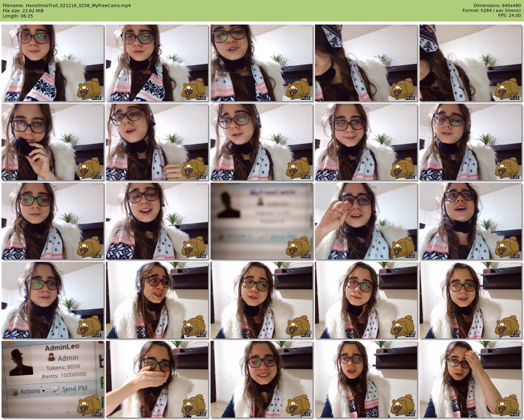Viewport: 524px width, 420px height.
Task: Open the thumbnail at timestamp 00:29
Action: (x=157, y=63)
